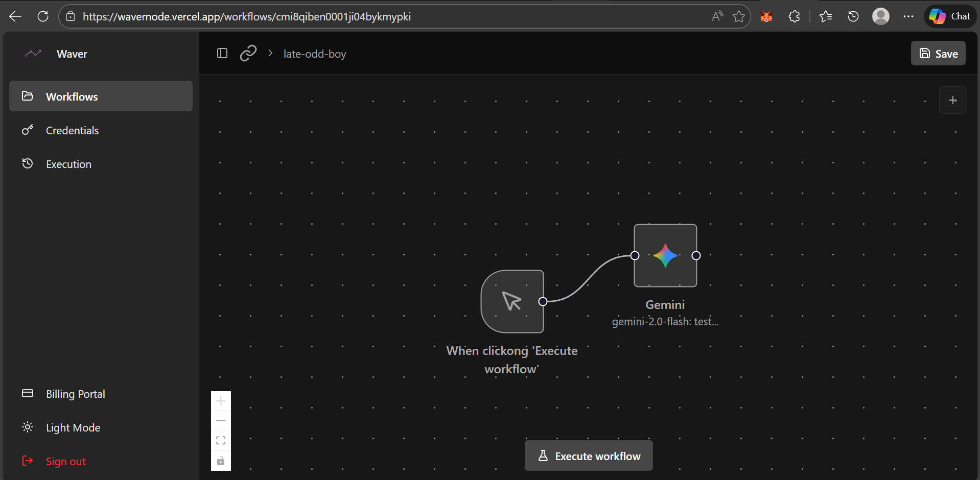Click the zoom out minus control
980x480 pixels.
click(x=221, y=420)
